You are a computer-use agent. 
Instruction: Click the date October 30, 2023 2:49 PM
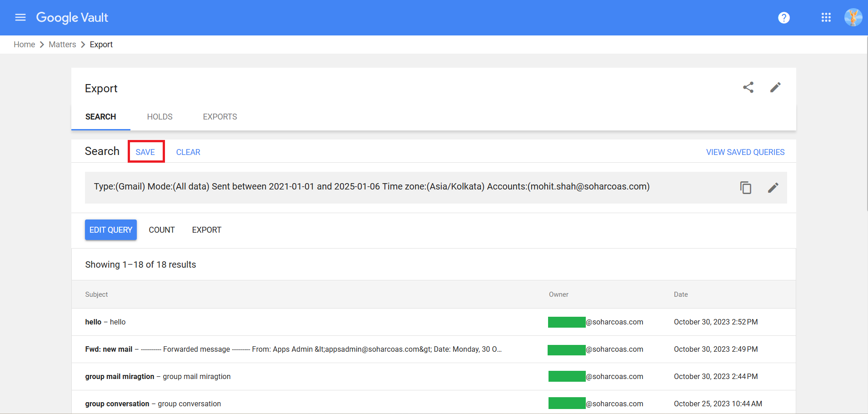[x=716, y=349]
